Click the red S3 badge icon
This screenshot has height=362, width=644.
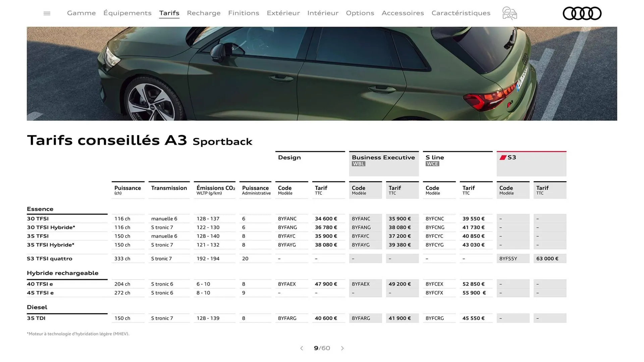(x=503, y=158)
